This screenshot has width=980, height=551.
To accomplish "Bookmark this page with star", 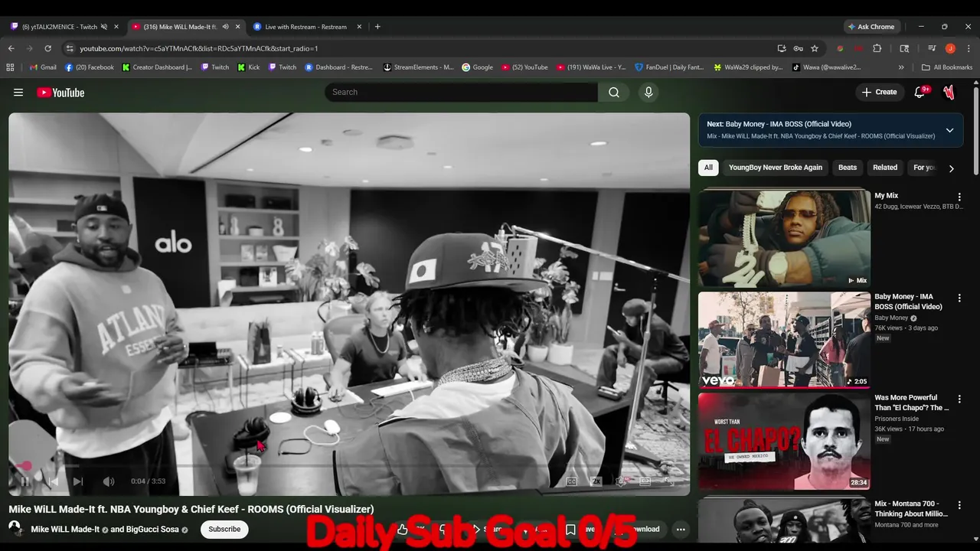I will (815, 48).
